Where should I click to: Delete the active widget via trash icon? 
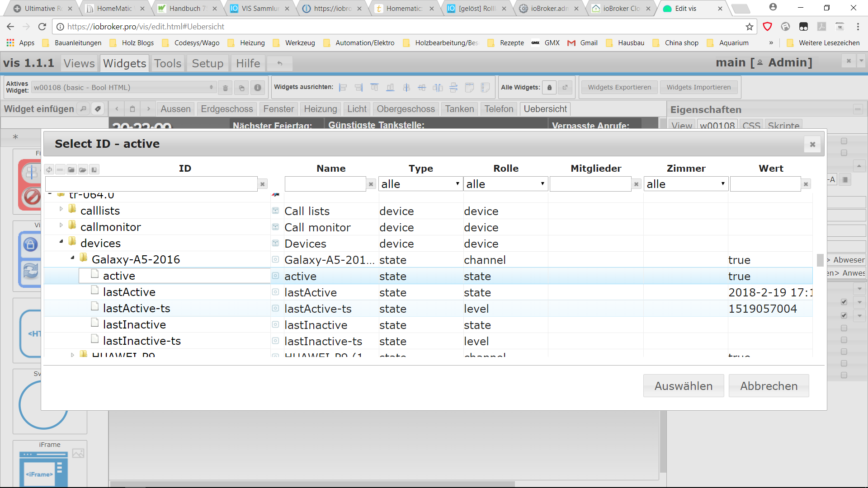pos(225,88)
